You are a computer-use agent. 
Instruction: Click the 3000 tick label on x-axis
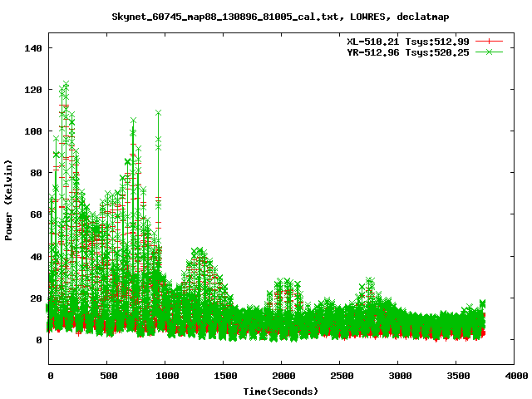[400, 376]
